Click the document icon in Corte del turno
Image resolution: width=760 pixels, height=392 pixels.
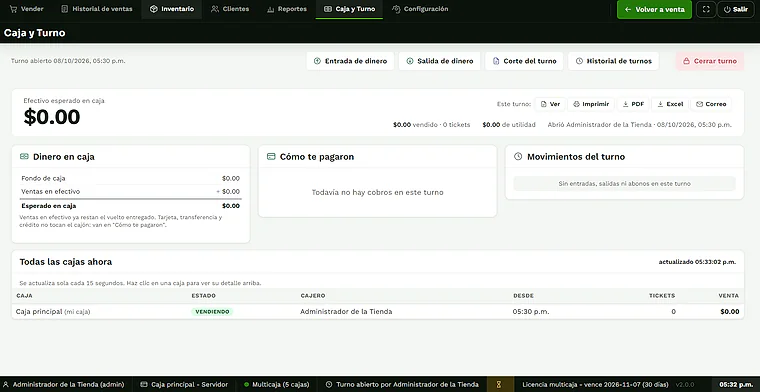click(x=496, y=61)
